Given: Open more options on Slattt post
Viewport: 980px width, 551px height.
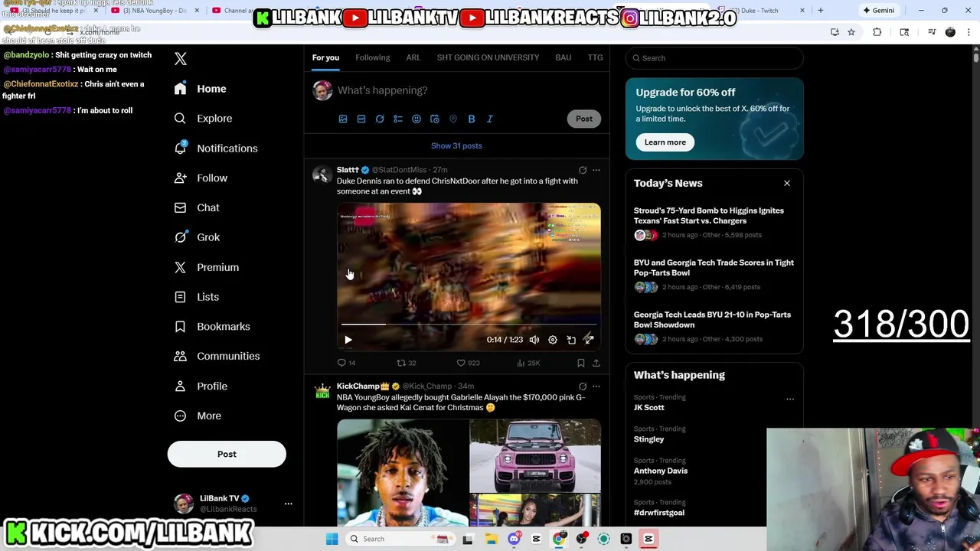Looking at the screenshot, I should (x=596, y=171).
